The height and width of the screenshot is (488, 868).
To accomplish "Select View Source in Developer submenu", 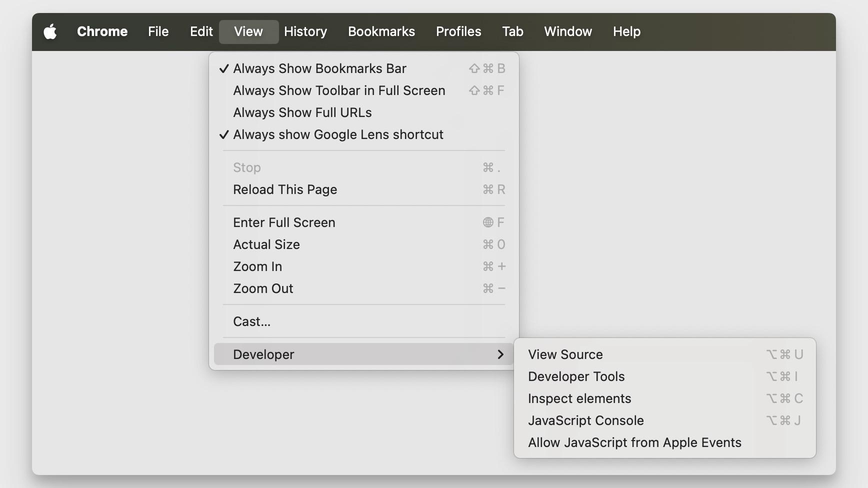I will click(x=665, y=354).
